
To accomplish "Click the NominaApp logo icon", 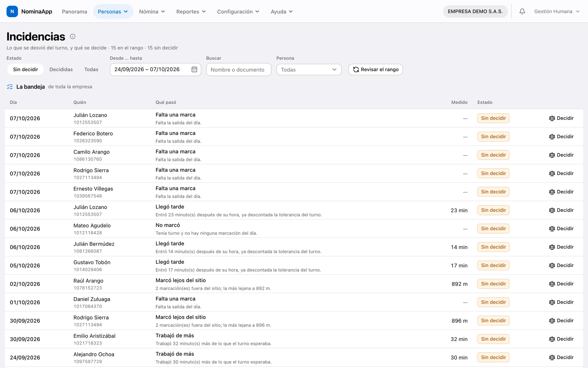I will click(x=12, y=11).
